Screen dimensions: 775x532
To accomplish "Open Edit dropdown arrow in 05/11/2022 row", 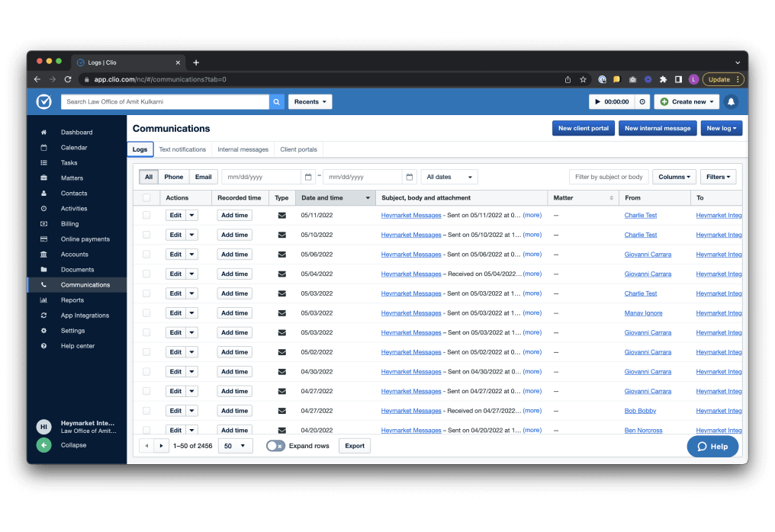I will click(191, 216).
